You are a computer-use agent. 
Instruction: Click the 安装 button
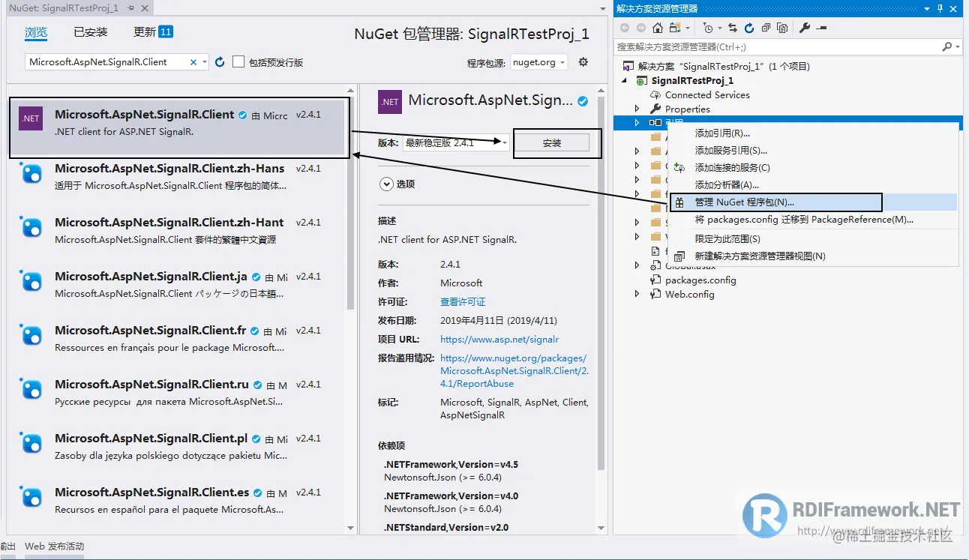555,142
